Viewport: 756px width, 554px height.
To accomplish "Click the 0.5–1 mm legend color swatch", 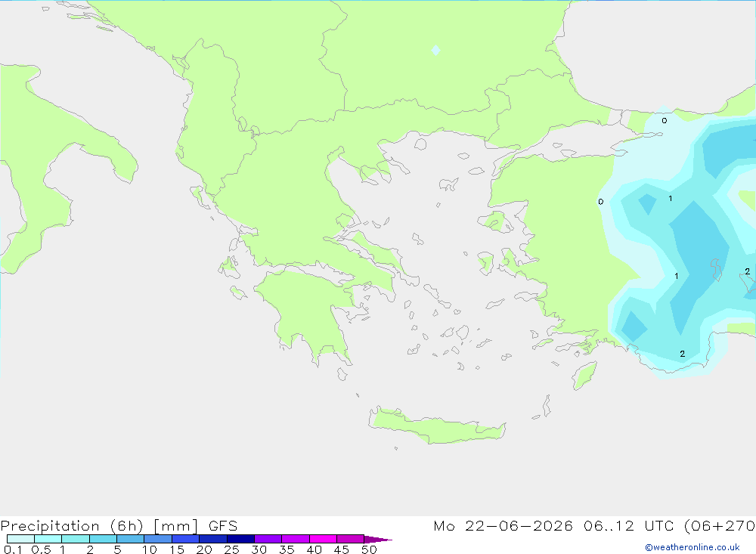I will 48,539.
